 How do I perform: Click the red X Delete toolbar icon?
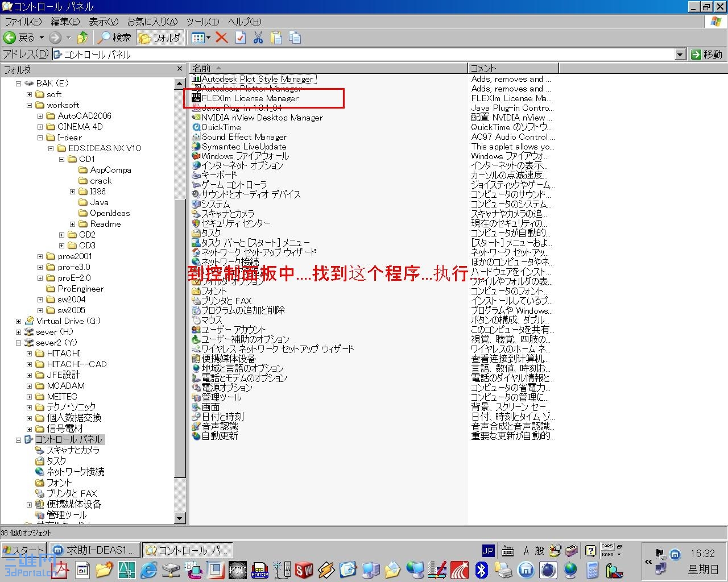(222, 38)
